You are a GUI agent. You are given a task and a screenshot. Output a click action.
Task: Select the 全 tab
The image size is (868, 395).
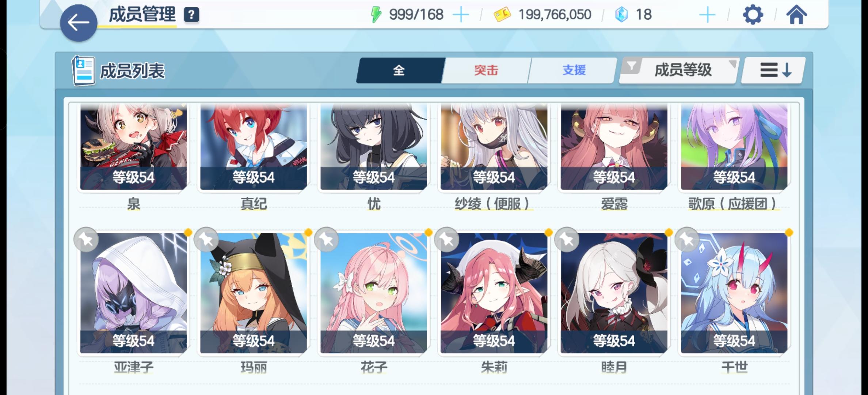[399, 70]
